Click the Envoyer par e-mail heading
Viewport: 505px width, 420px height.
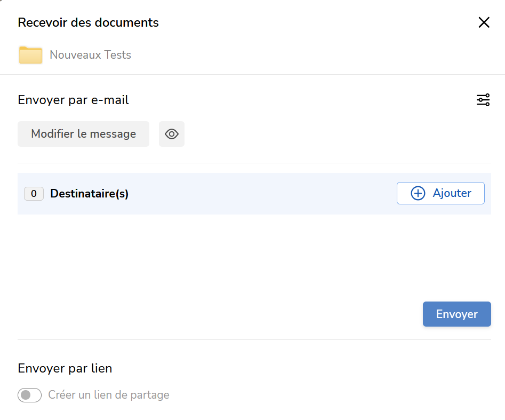coord(73,100)
